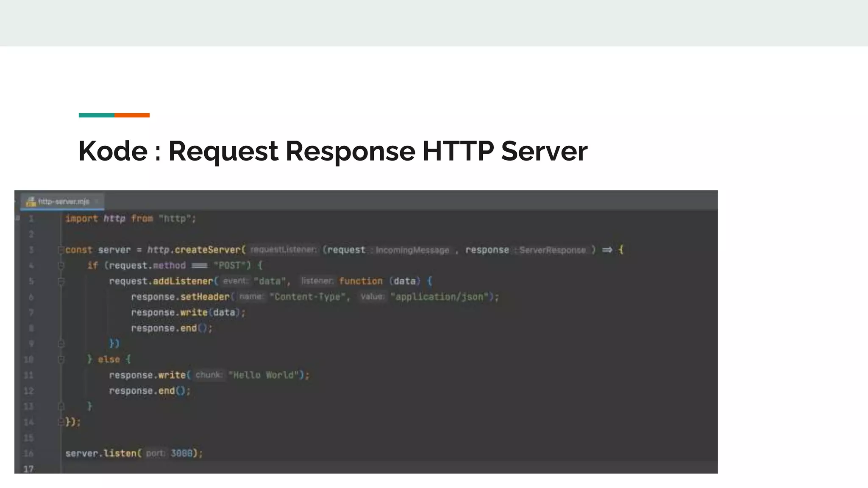Click the const keyword on line 3
The width and height of the screenshot is (868, 488).
[78, 250]
